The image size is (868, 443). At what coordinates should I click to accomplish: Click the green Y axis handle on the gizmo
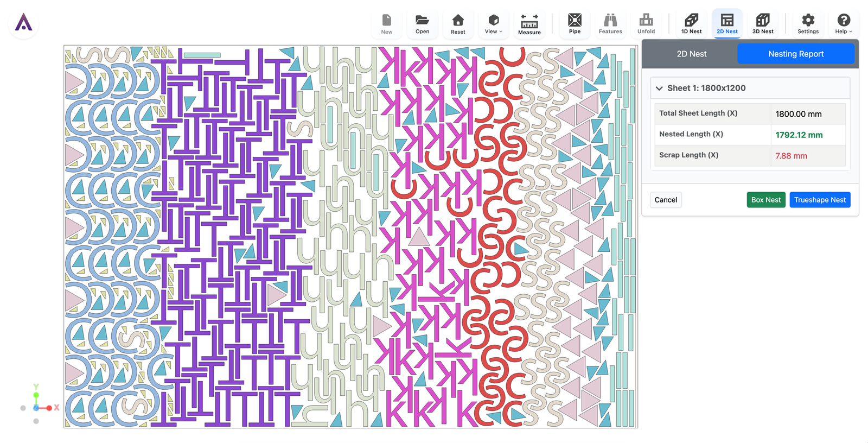click(x=36, y=395)
